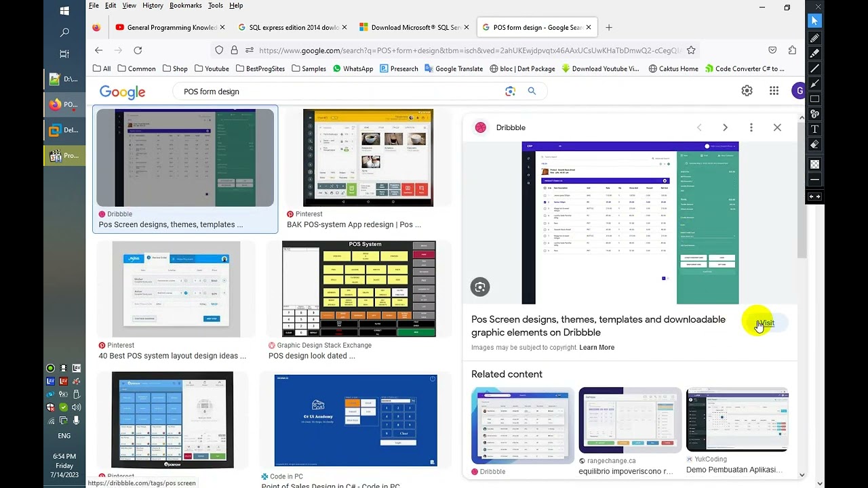Open the File menu

[x=94, y=5]
